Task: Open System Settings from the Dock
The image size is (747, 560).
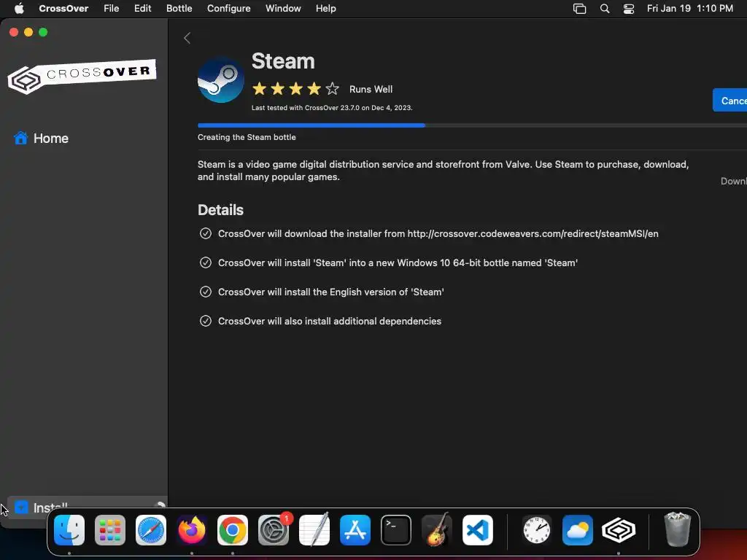Action: (274, 530)
